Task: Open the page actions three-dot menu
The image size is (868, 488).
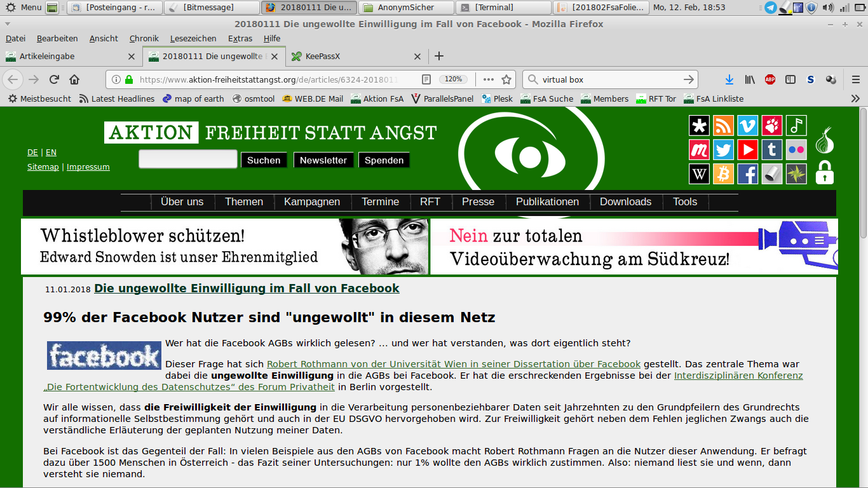Action: pos(489,79)
